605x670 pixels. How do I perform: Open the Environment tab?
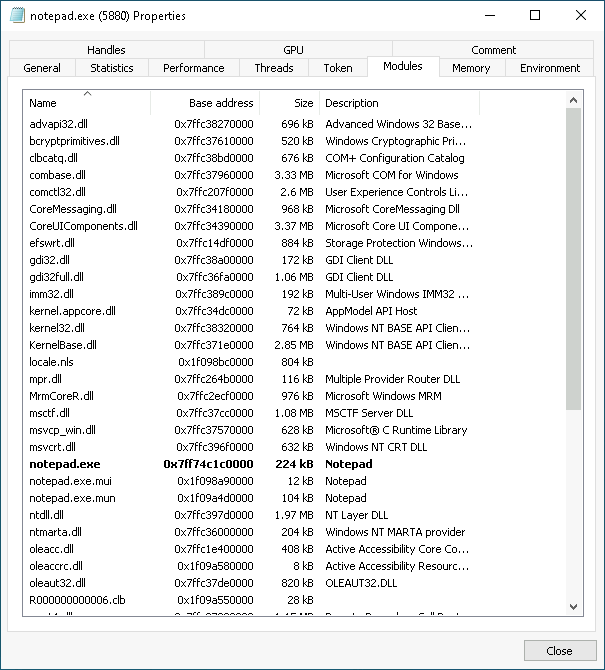[x=549, y=68]
